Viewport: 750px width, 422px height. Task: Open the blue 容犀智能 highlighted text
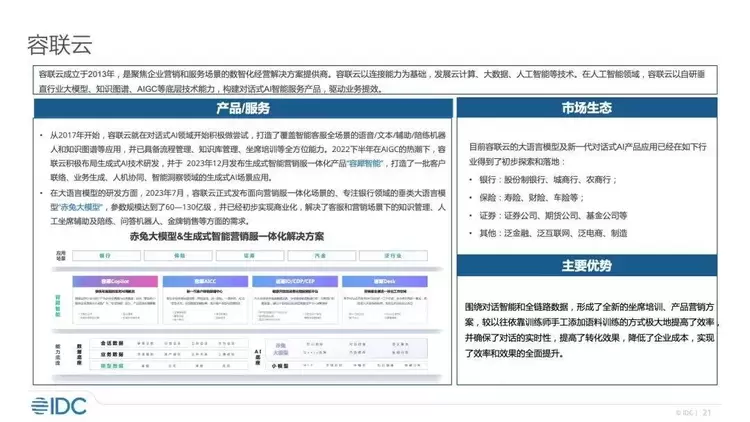point(363,162)
